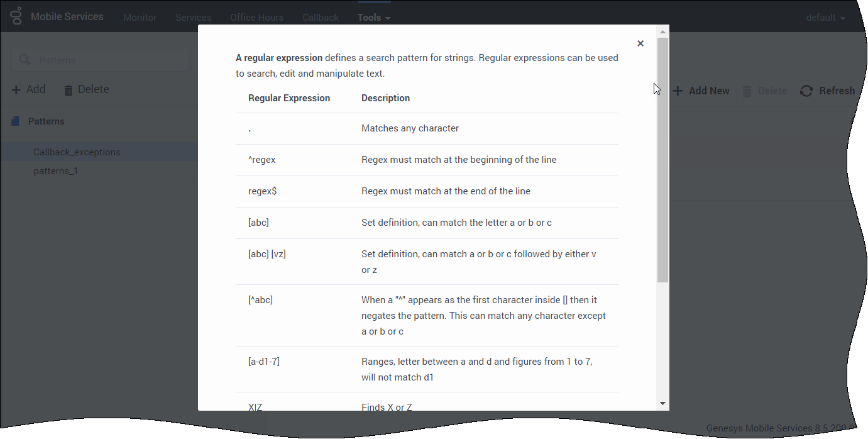Image resolution: width=868 pixels, height=439 pixels.
Task: Click the dialog vertical scrollbar thumb
Action: pos(662,160)
